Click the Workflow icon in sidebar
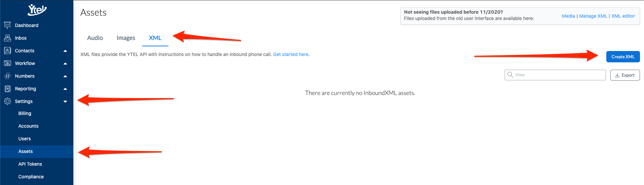This screenshot has height=185, width=644. pos(7,63)
